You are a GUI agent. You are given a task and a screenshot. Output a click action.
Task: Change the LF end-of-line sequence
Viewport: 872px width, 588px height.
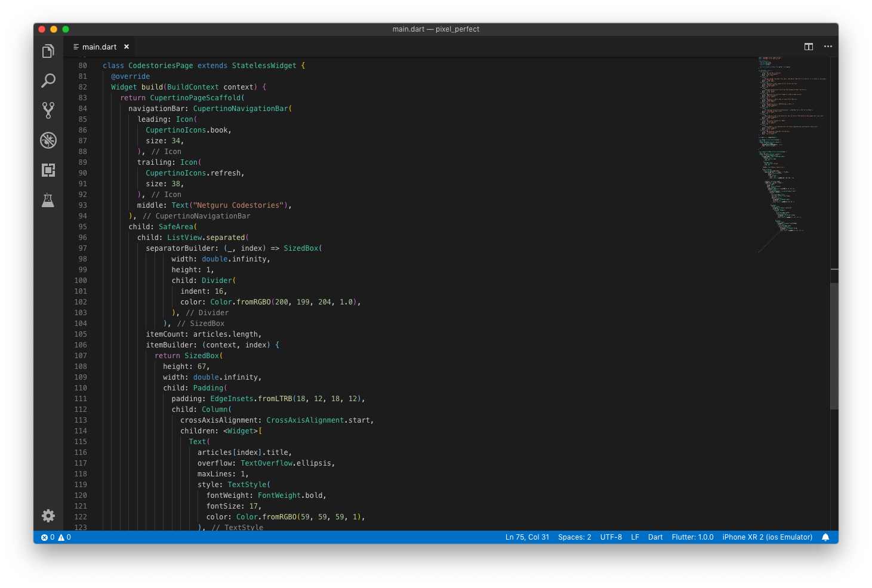(x=635, y=537)
